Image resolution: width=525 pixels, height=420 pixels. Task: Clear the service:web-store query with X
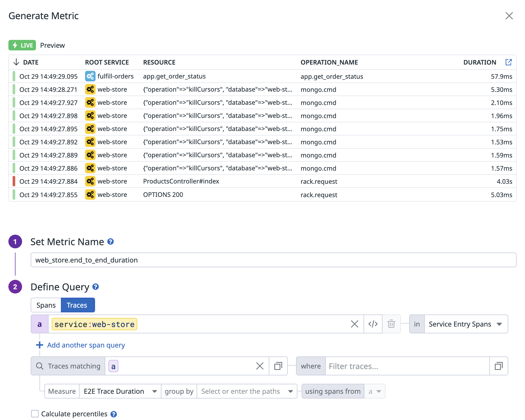coord(354,324)
